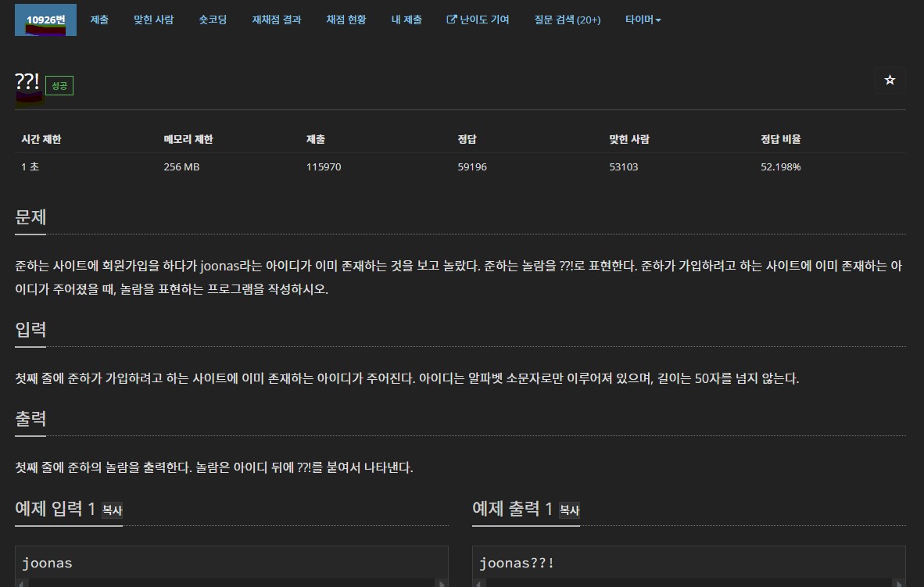
Task: Click the sample input text joonas
Action: [47, 563]
